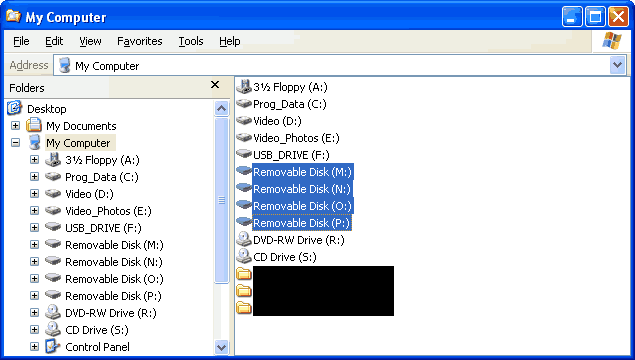Screen dimensions: 635x360
Task: Expand Removable Disk (N:) tree node
Action: pyautogui.click(x=34, y=262)
